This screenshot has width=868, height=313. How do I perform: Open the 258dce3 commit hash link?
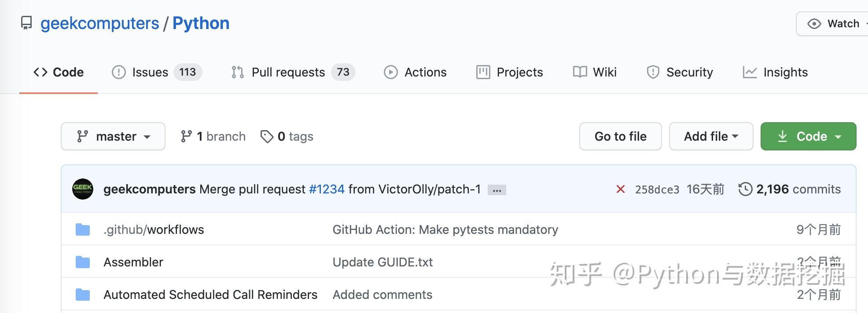coord(657,189)
